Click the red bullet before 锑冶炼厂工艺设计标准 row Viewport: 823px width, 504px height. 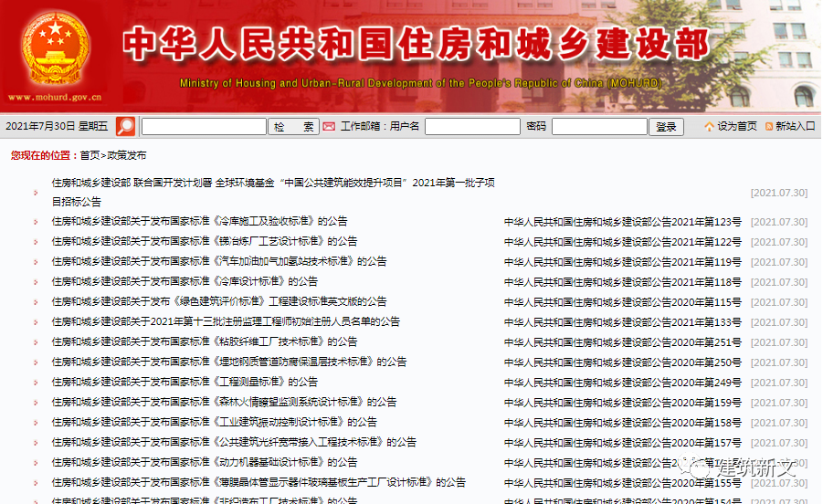(36, 242)
